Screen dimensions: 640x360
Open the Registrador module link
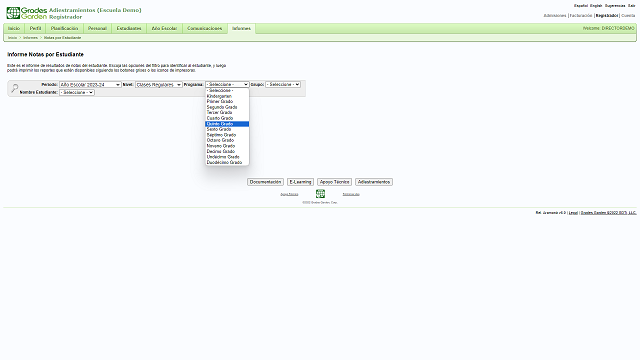click(x=607, y=16)
